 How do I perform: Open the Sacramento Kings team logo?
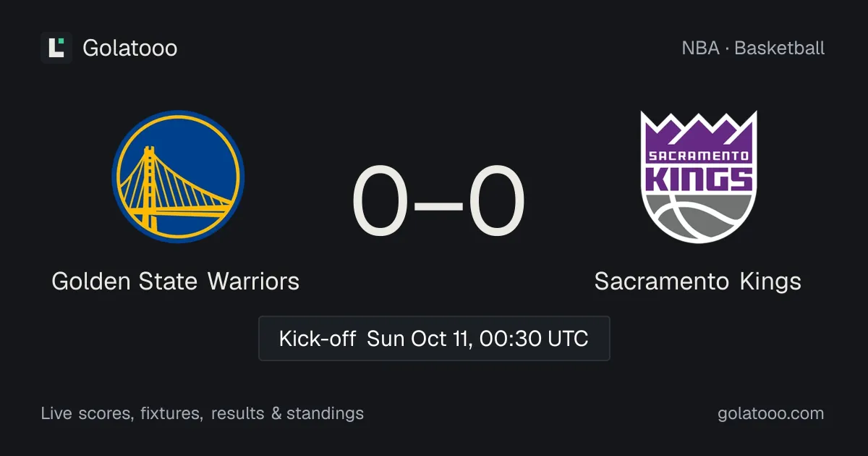pyautogui.click(x=699, y=177)
